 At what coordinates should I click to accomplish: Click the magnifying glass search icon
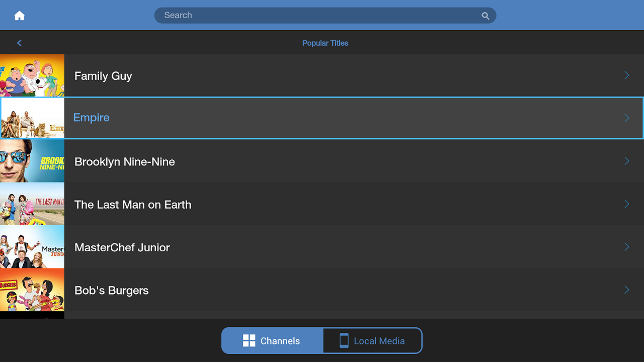pyautogui.click(x=485, y=16)
